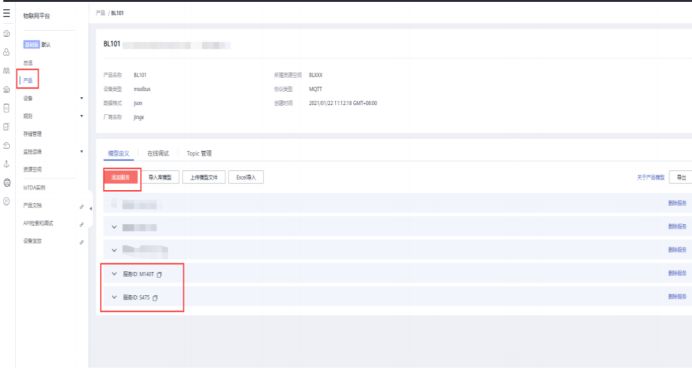Expand the service row with ID M140T
Image resolution: width=692 pixels, height=371 pixels.
point(114,274)
